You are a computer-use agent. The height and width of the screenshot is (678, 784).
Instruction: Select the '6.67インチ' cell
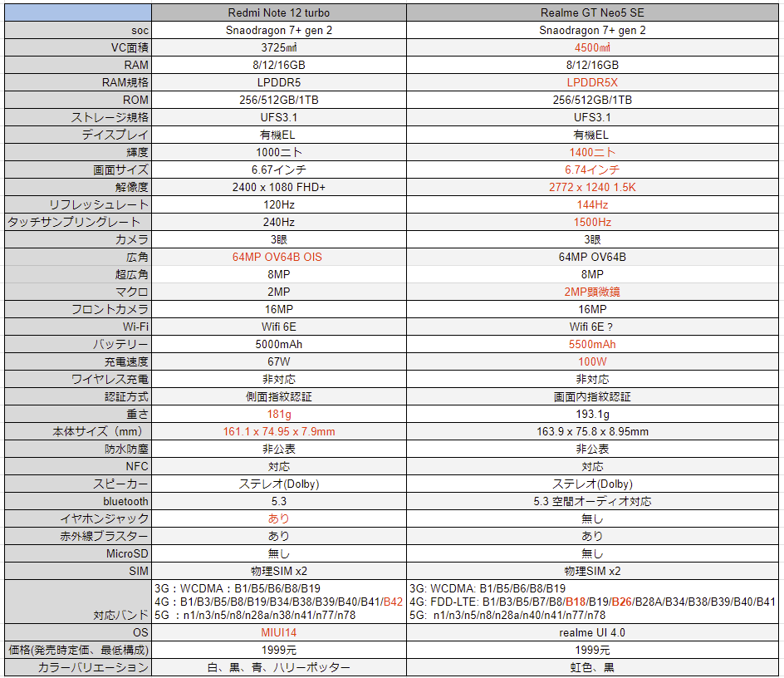point(279,169)
